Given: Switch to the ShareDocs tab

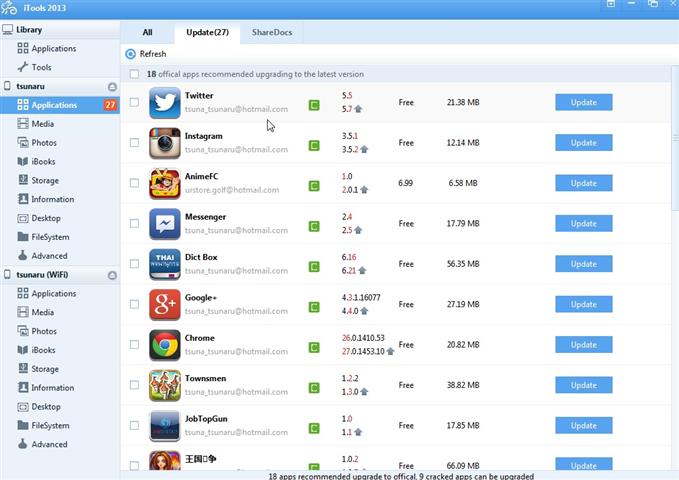Looking at the screenshot, I should click(x=272, y=32).
